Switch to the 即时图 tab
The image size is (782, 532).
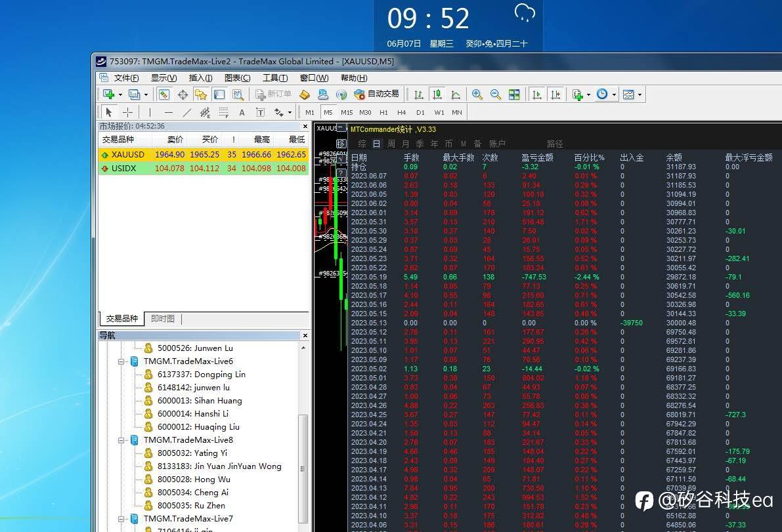coord(163,319)
